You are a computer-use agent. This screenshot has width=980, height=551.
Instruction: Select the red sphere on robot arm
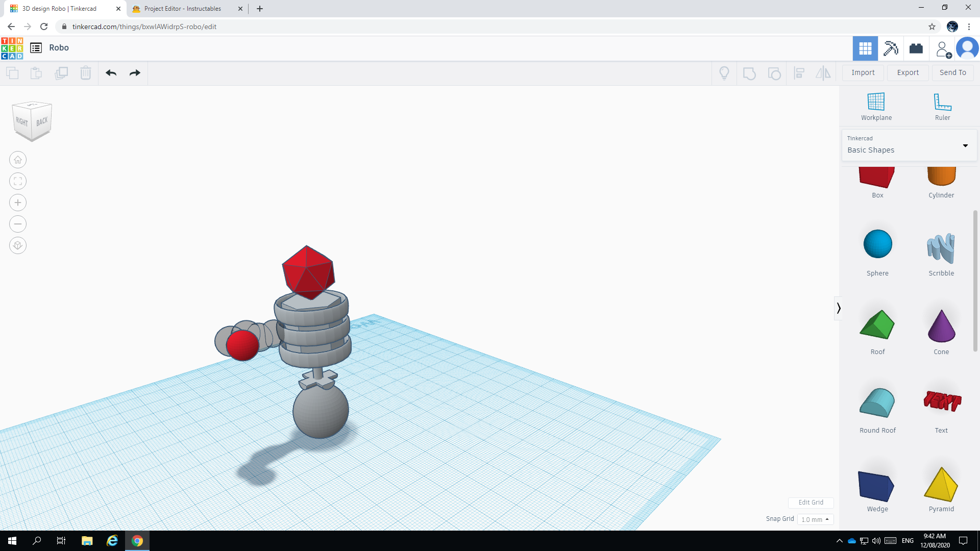[x=242, y=345]
